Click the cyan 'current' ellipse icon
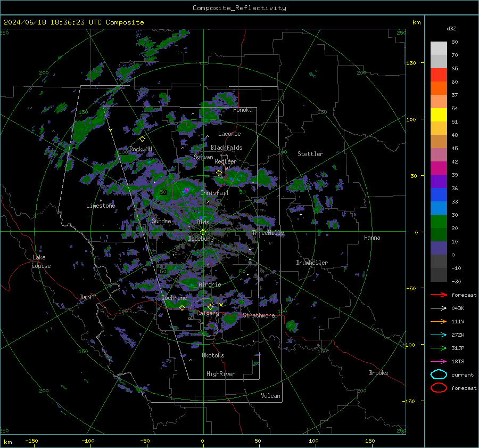 (x=439, y=374)
